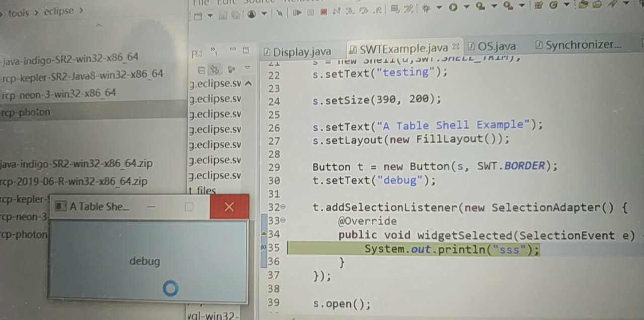The image size is (644, 320).
Task: Close the A Table Shell Example window
Action: click(229, 206)
